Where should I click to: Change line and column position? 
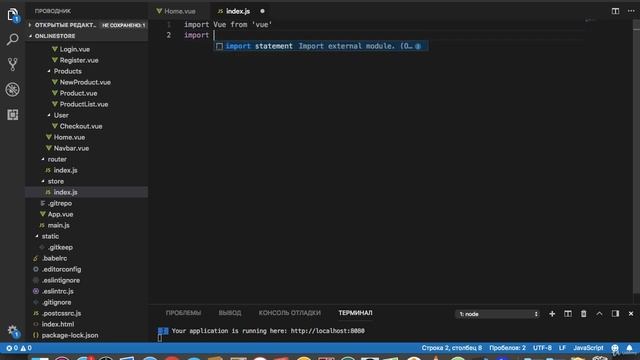point(451,348)
